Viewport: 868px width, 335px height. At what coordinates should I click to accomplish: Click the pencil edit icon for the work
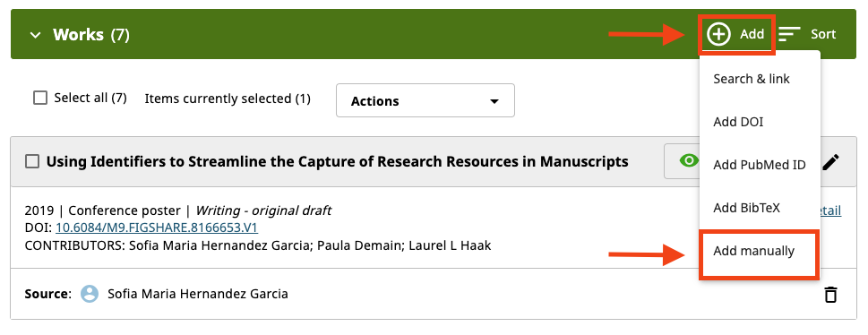tap(830, 162)
